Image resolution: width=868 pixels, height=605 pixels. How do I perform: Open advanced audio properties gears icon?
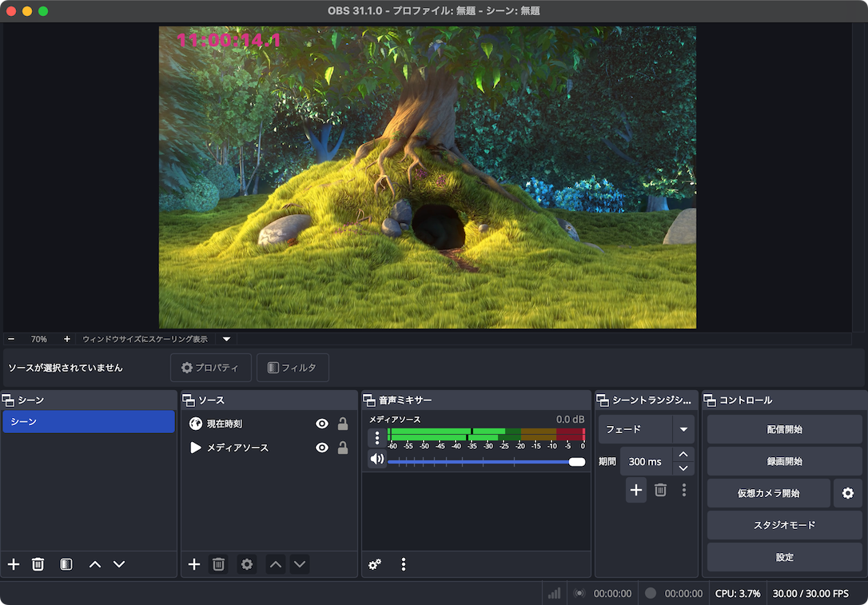pos(375,564)
